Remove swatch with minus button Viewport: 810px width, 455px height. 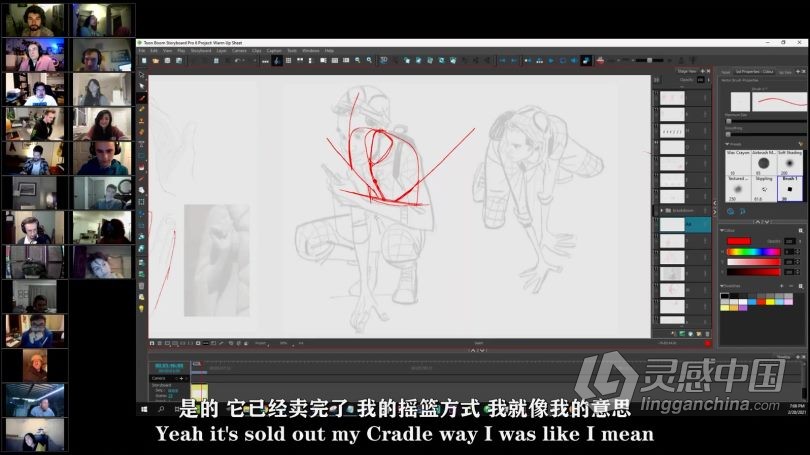point(791,286)
